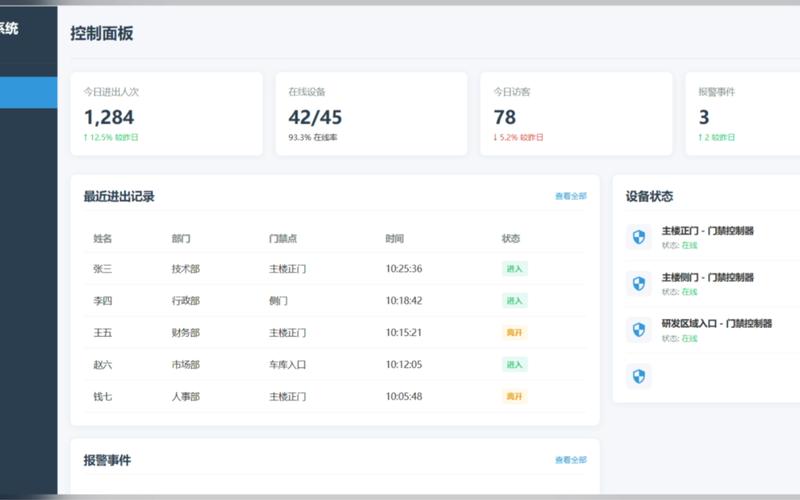The height and width of the screenshot is (500, 800).
Task: Click the 离开 status badge in 钱七 row
Action: [514, 396]
